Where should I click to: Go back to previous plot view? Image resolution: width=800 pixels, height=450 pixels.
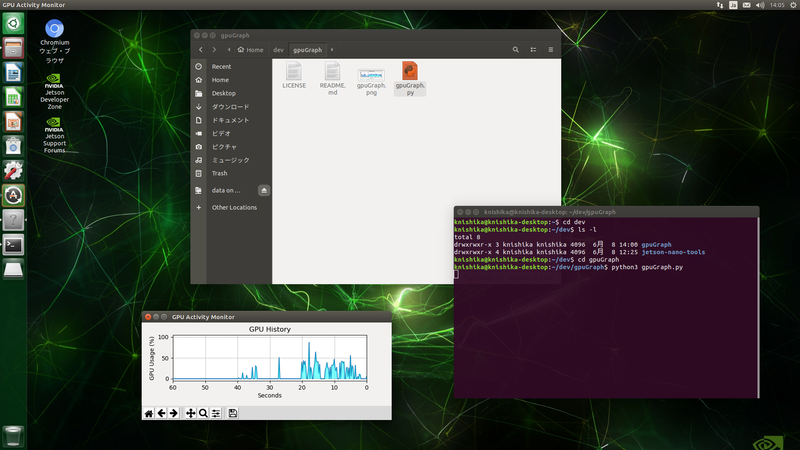pos(161,413)
